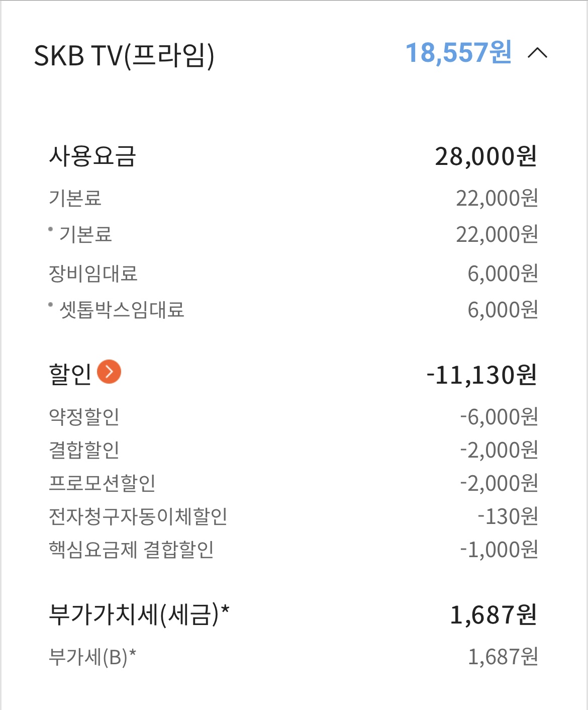
Task: Tap the 1,687원 bold tax total
Action: tap(494, 615)
